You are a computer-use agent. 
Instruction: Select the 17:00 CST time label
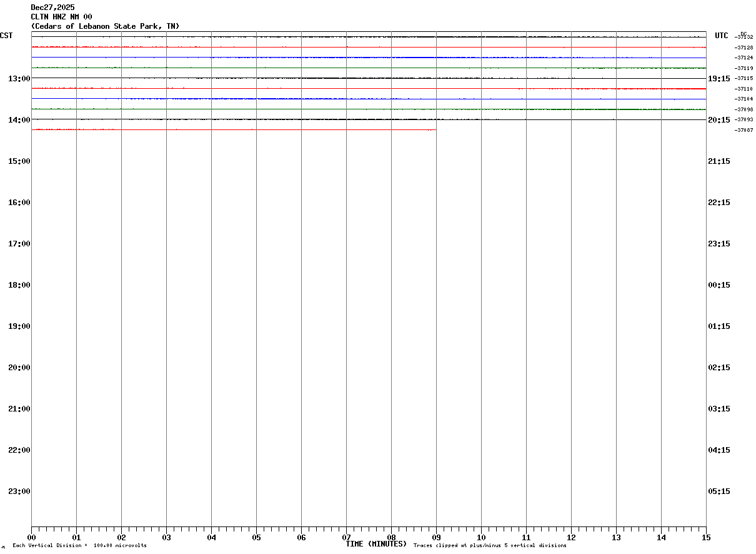coord(19,244)
